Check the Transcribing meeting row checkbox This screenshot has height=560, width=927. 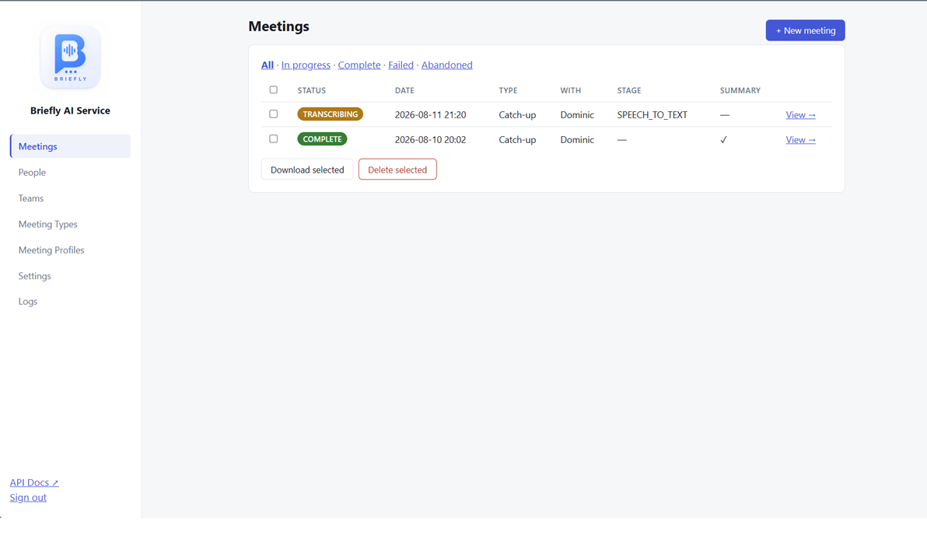coord(273,114)
